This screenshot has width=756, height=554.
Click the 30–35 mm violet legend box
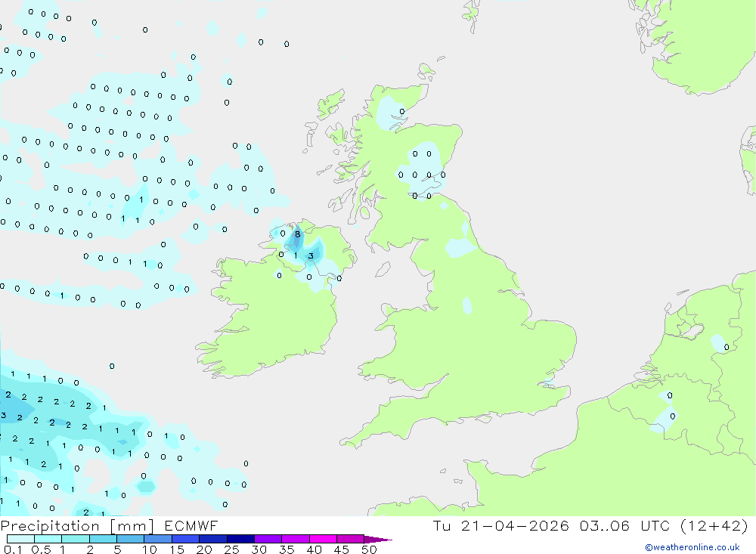click(268, 539)
